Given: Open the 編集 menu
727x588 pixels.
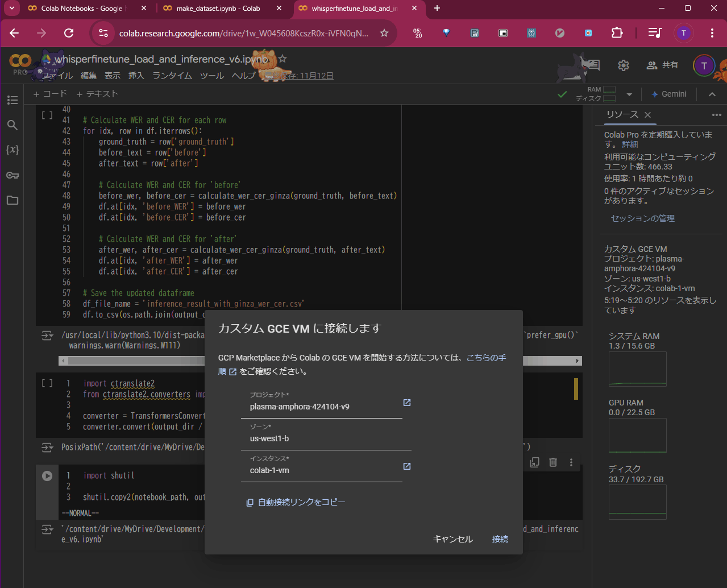Looking at the screenshot, I should pyautogui.click(x=89, y=76).
